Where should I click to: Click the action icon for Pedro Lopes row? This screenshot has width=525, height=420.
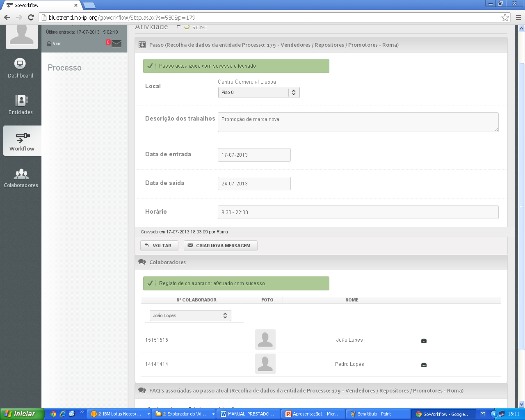tap(424, 365)
